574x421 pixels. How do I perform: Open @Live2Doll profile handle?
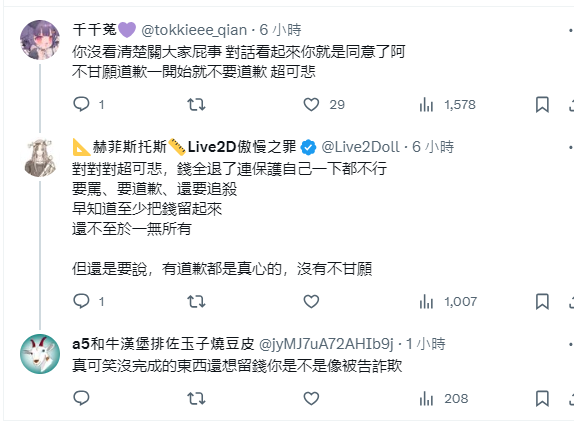360,147
